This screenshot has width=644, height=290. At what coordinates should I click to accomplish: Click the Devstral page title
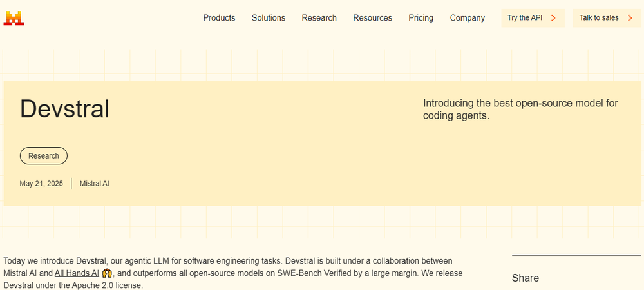point(64,110)
